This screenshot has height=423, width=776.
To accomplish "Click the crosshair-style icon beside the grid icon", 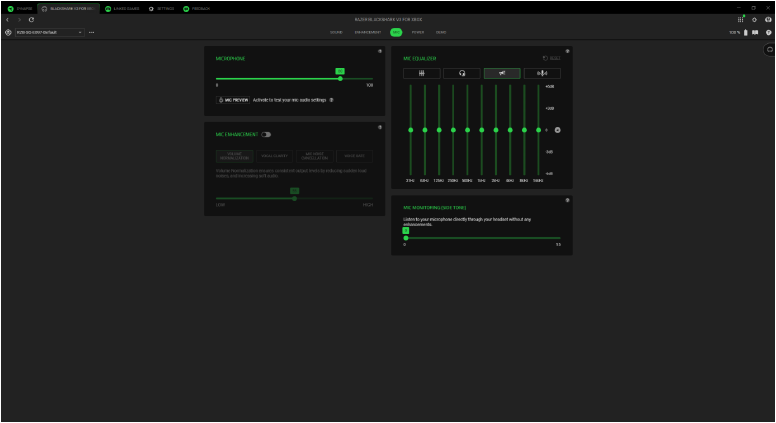I will (754, 20).
